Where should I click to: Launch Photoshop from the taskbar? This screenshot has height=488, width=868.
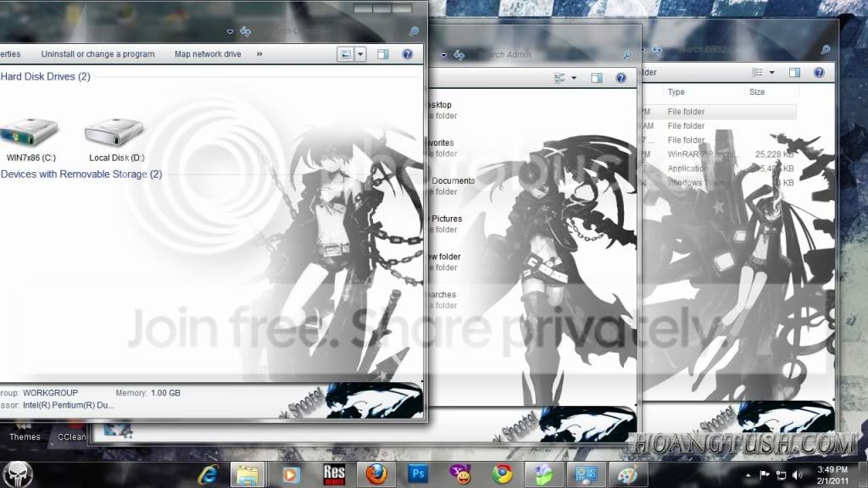click(x=418, y=474)
